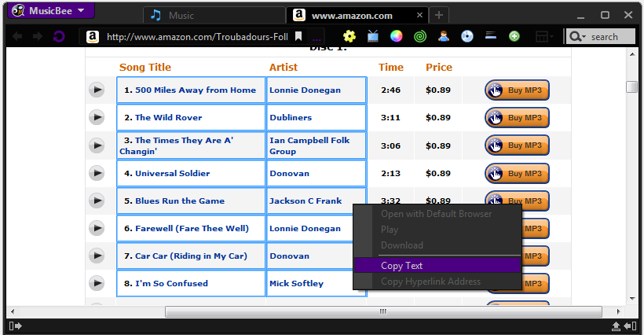The height and width of the screenshot is (335, 644).
Task: Open the Dubliners artist link
Action: pos(291,117)
